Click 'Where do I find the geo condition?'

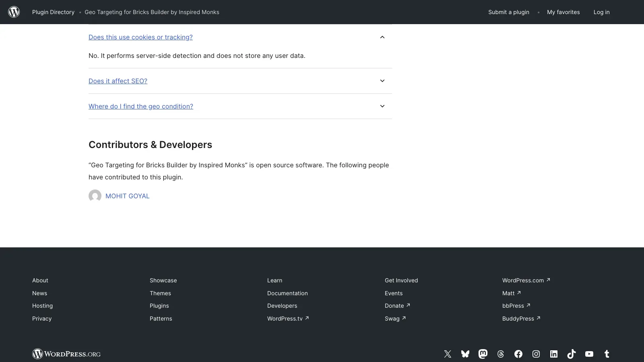[x=141, y=106]
